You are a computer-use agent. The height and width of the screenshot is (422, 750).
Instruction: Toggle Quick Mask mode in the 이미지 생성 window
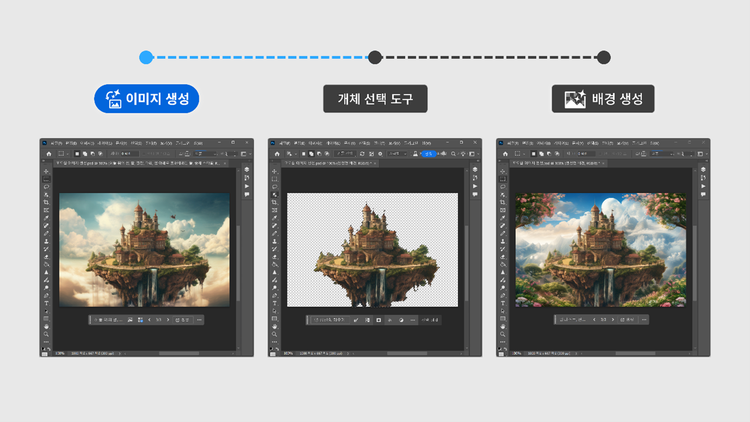[x=44, y=355]
